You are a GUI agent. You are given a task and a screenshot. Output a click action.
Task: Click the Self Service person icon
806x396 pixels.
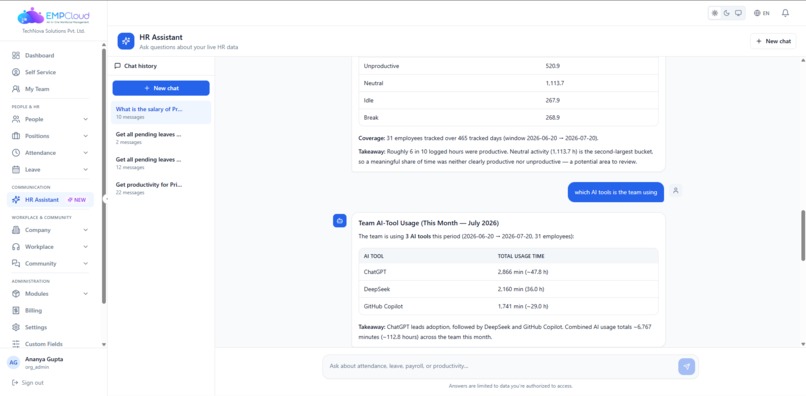pyautogui.click(x=16, y=73)
